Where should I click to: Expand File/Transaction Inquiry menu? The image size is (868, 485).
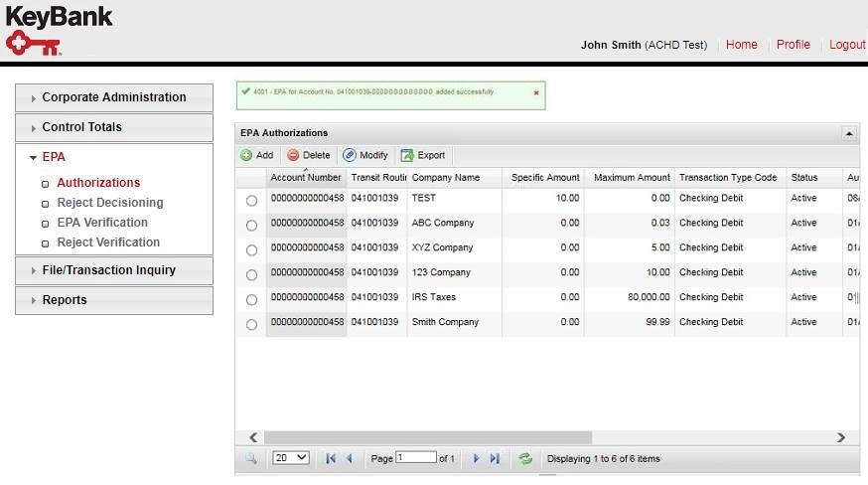(x=114, y=270)
